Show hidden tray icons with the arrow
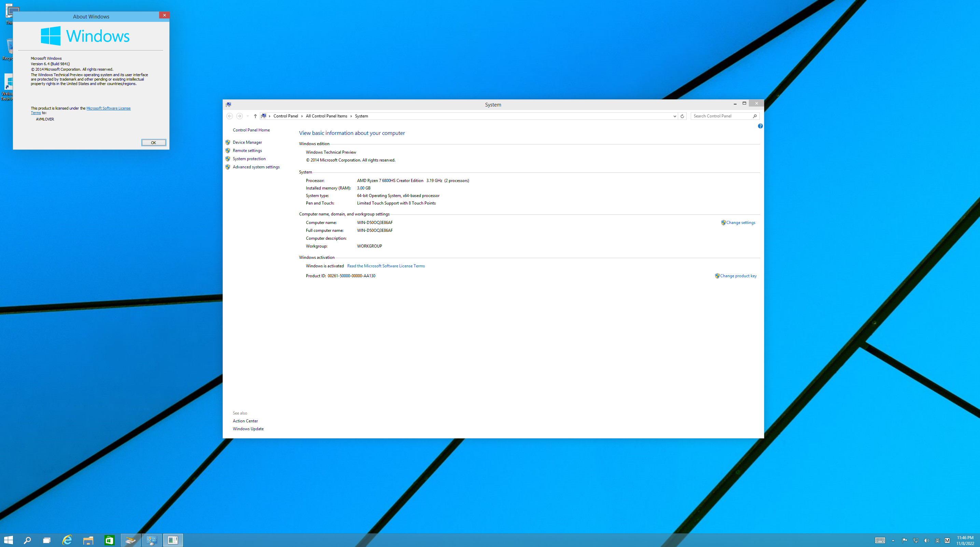 point(893,541)
